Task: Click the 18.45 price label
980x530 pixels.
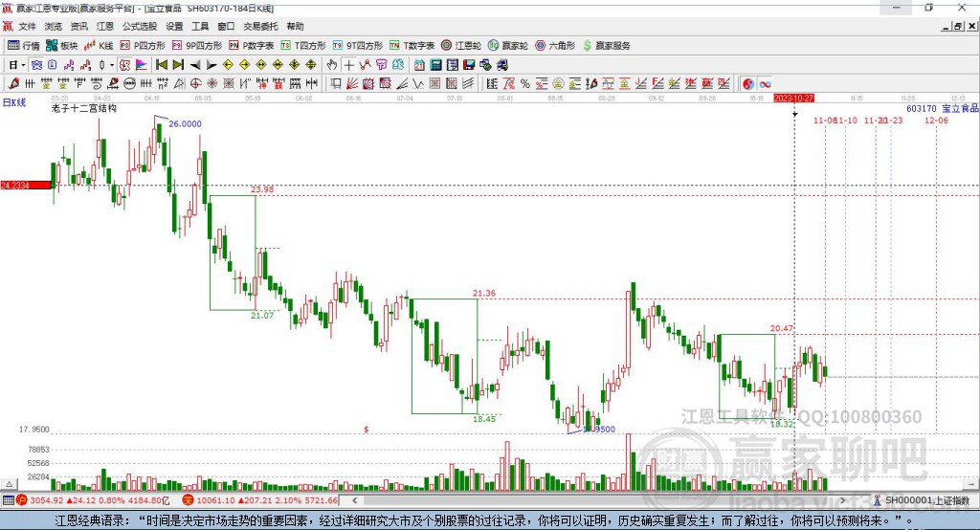Action: 484,419
